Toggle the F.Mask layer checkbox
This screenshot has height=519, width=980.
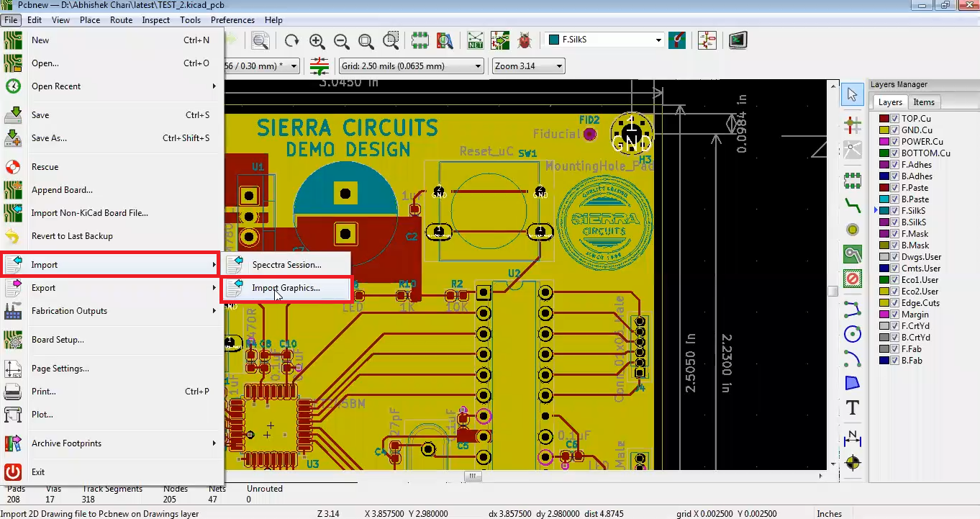point(895,234)
